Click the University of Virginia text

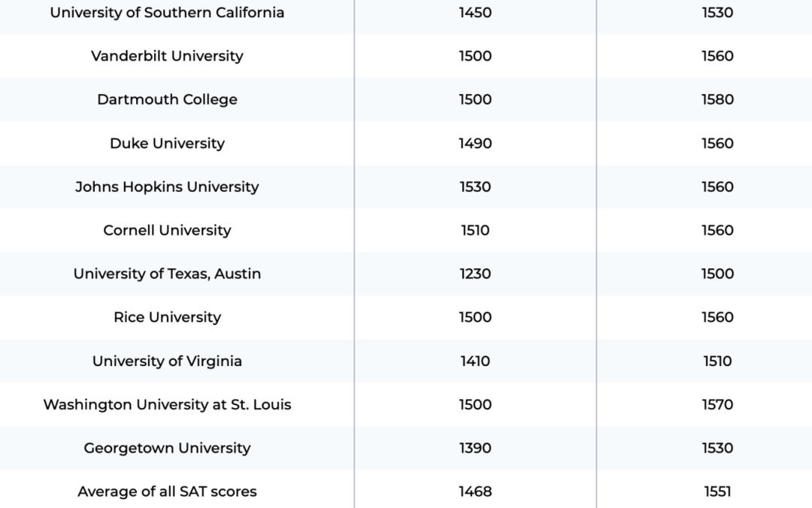(167, 361)
